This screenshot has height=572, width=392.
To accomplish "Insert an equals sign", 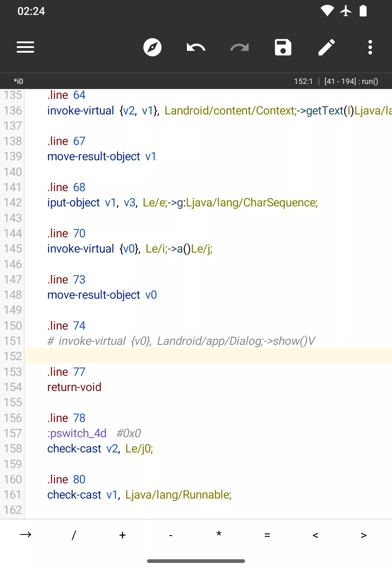I will point(267,535).
